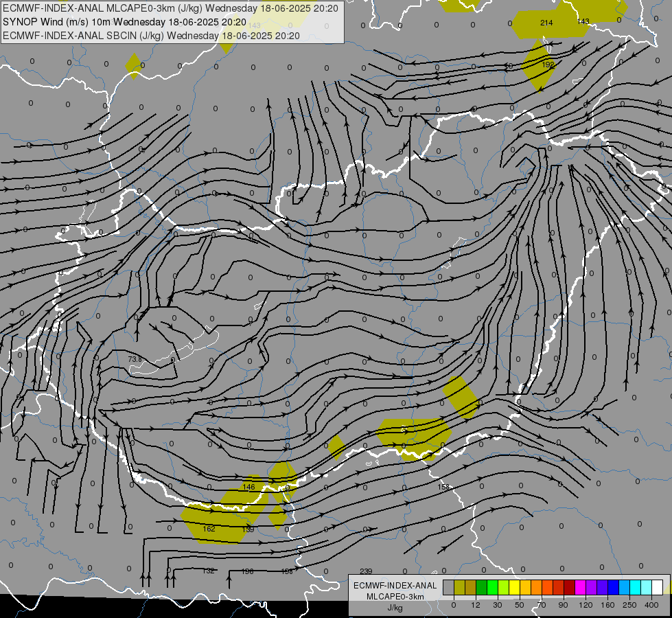This screenshot has height=618, width=672.
Task: Select the white legend swatch
Action: tap(657, 588)
